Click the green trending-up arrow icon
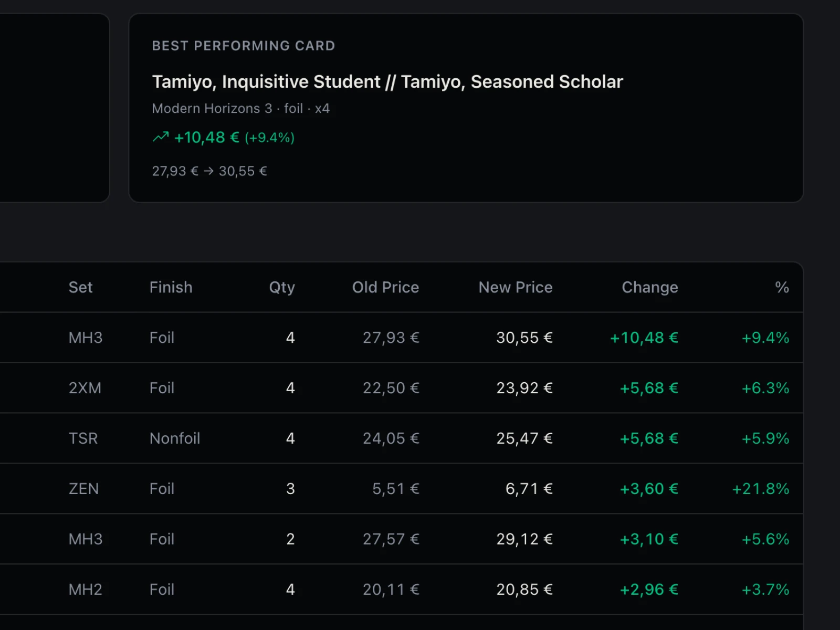The image size is (840, 630). [161, 137]
